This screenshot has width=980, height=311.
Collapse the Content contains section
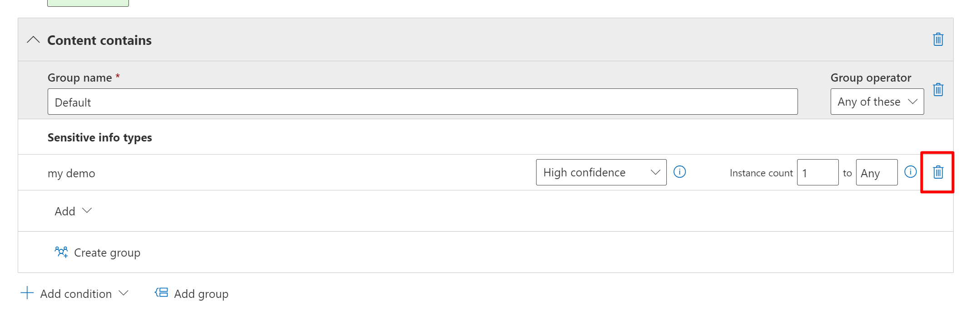33,40
